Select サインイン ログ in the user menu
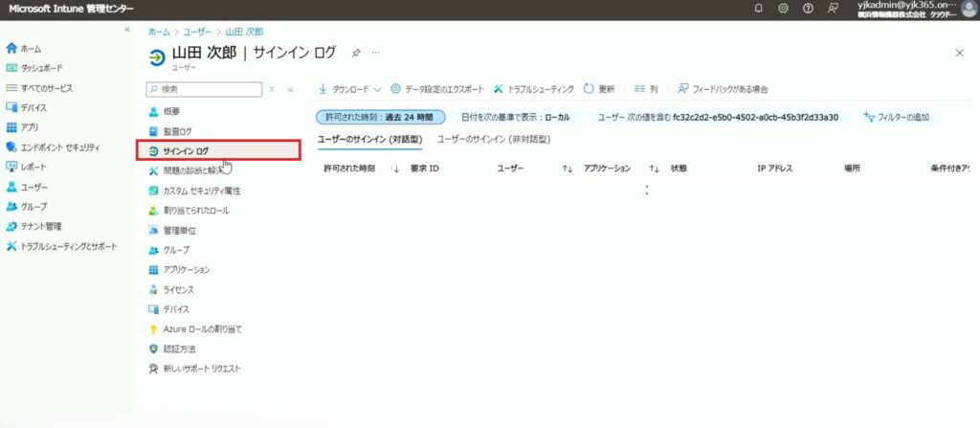 pyautogui.click(x=218, y=150)
